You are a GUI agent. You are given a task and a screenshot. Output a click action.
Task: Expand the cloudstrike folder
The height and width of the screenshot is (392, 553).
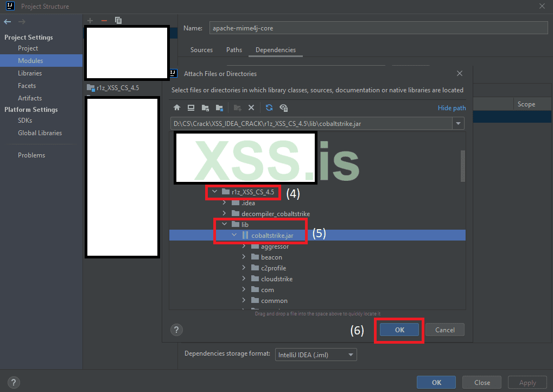(x=244, y=279)
